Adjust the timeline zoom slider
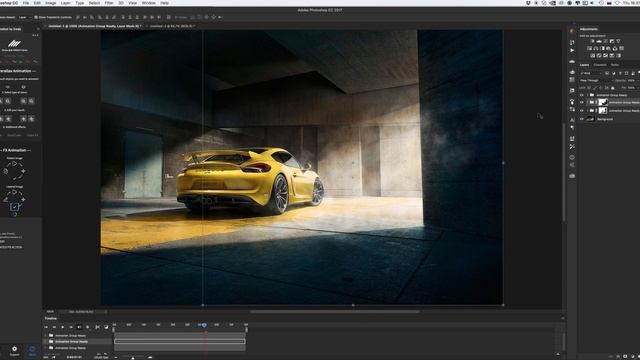Viewport: 640px width, 360px height. click(x=133, y=358)
